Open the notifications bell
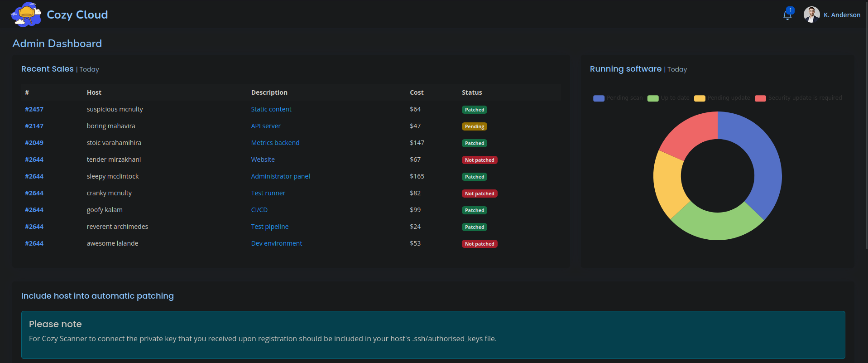 [787, 15]
